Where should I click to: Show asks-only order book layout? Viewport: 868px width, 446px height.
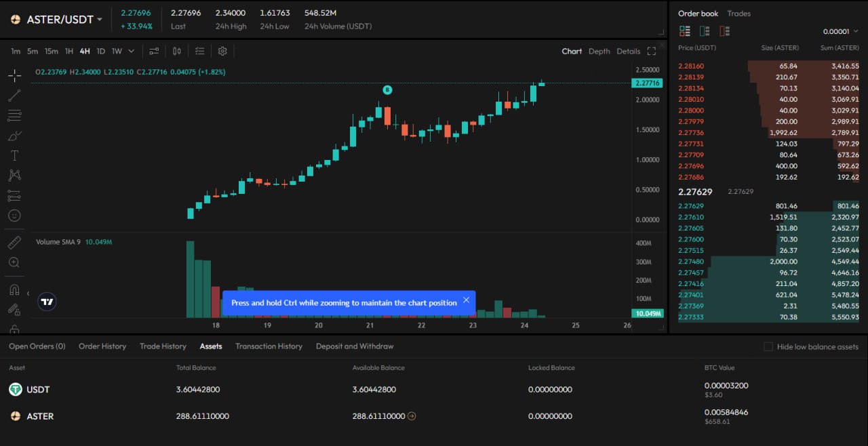(725, 31)
